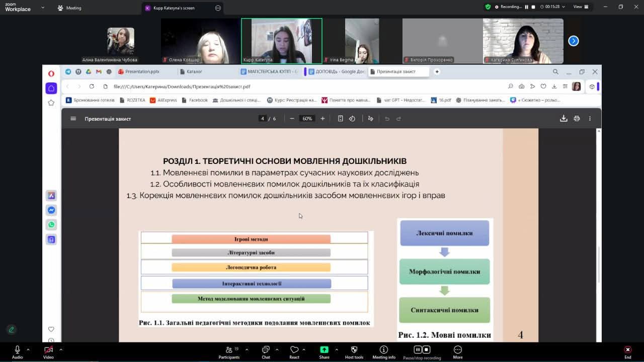
Task: Expand the Share options arrow
Action: click(x=336, y=349)
